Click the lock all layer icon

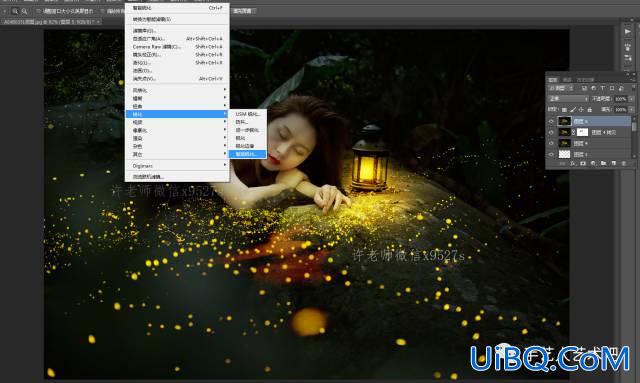(x=589, y=109)
